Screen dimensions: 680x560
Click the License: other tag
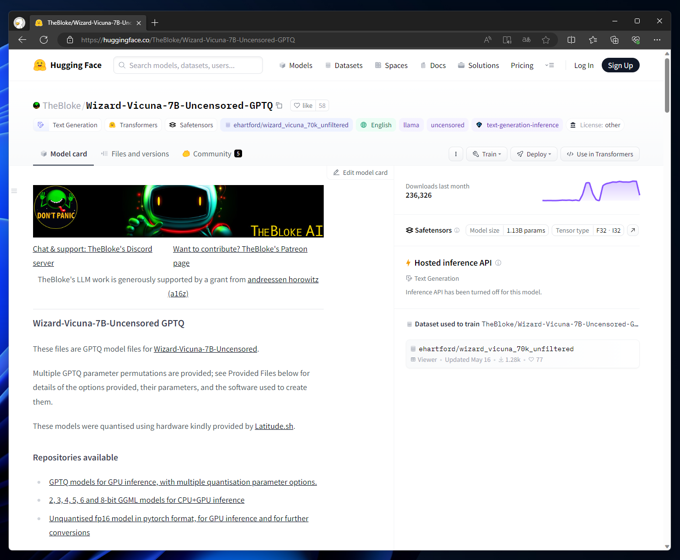point(595,125)
